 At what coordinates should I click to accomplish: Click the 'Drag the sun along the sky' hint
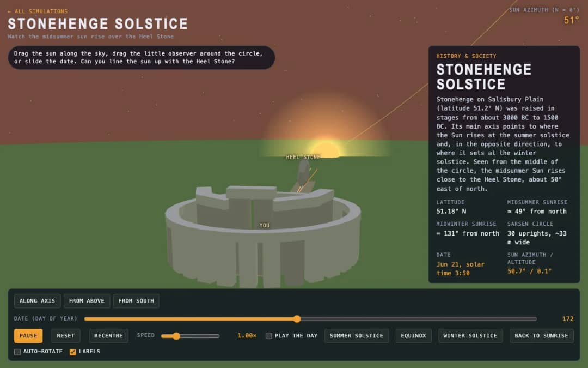[x=141, y=57]
